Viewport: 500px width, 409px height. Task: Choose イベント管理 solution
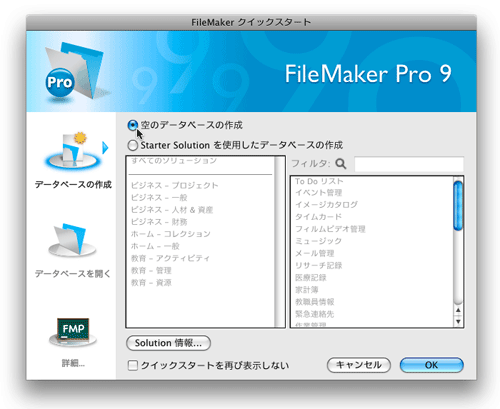[319, 193]
